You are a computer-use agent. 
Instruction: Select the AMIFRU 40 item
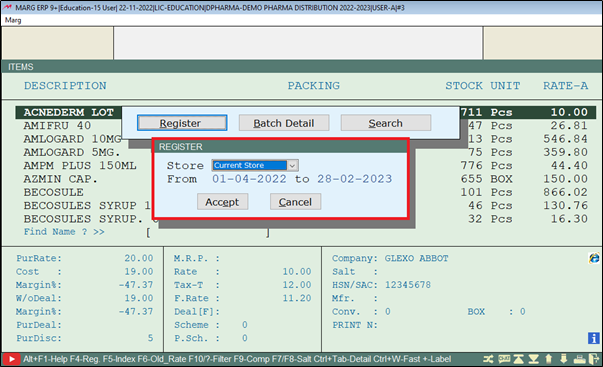[x=57, y=126]
